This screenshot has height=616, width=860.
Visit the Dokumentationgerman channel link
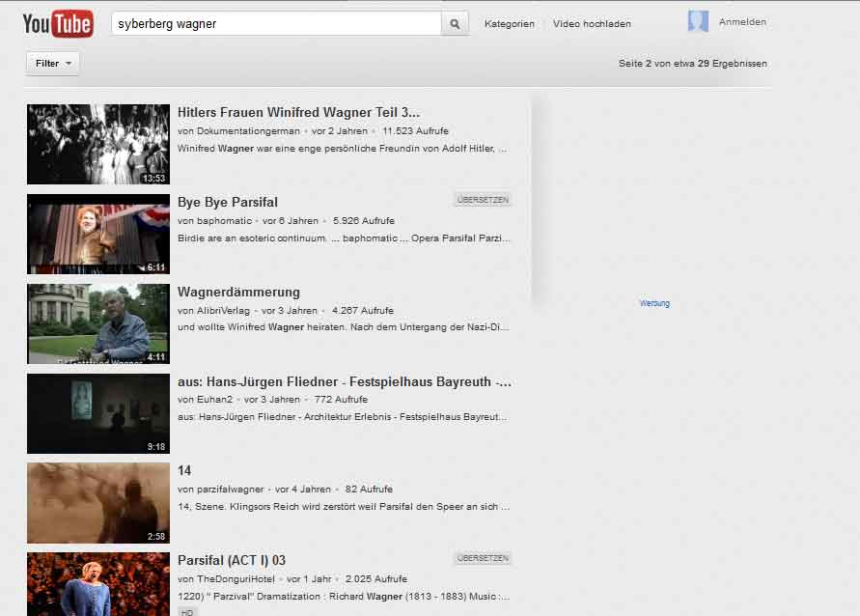pos(248,130)
